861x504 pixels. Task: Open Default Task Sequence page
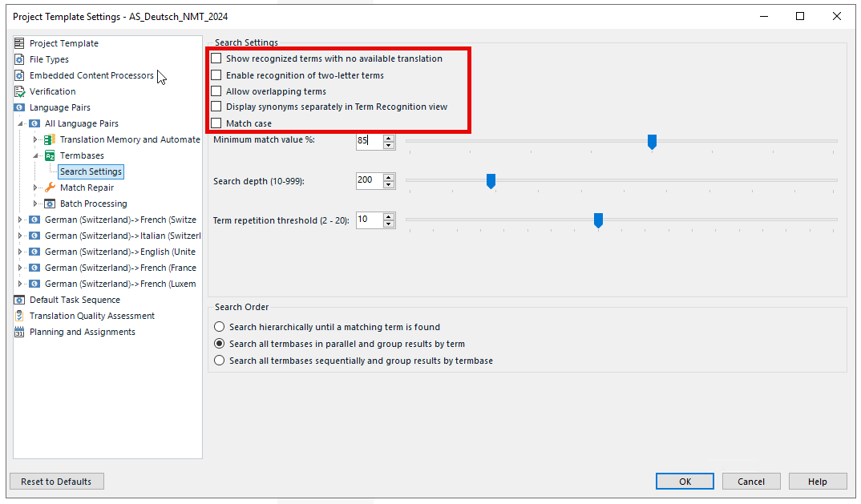75,300
